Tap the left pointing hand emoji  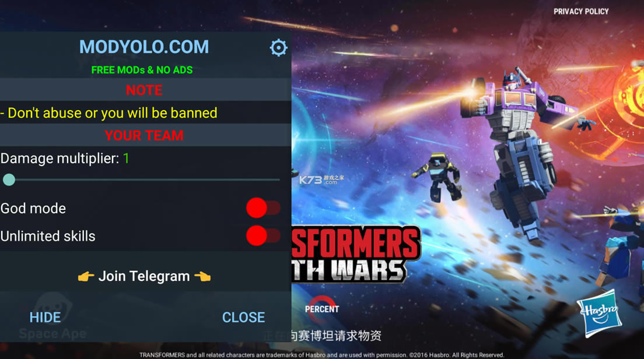pos(86,276)
